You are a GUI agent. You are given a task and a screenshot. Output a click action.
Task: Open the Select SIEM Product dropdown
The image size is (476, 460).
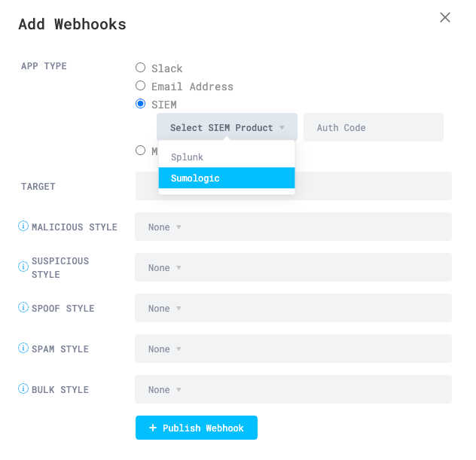227,128
